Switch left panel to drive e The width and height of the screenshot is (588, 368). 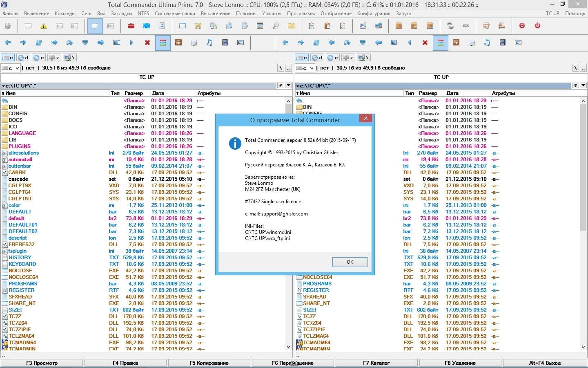(39, 58)
